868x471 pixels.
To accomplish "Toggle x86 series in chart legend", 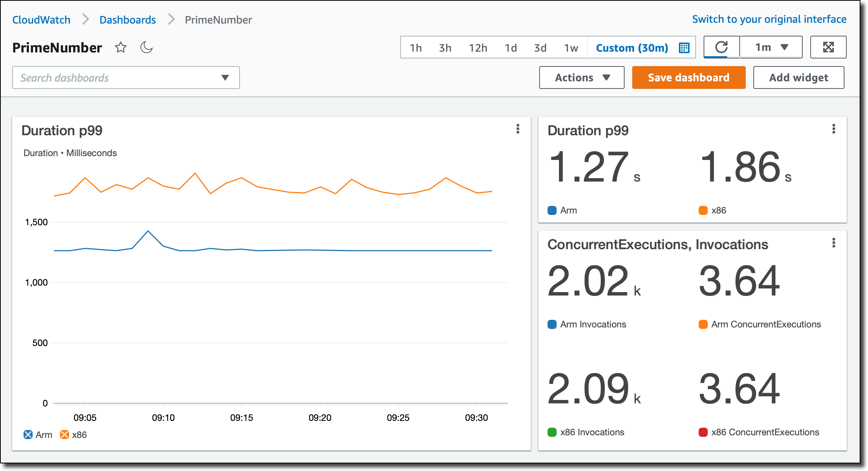I will pos(65,435).
